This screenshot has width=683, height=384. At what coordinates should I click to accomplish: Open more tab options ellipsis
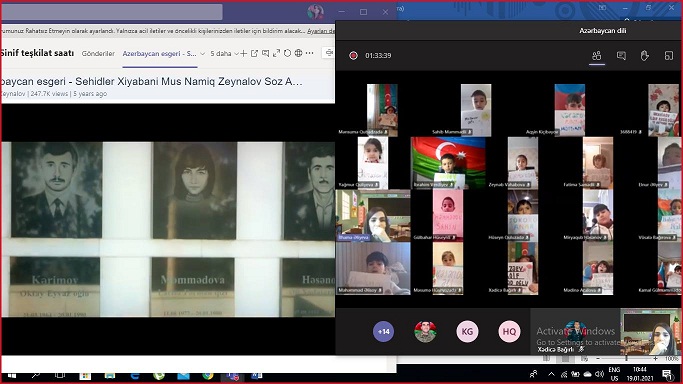[x=309, y=54]
